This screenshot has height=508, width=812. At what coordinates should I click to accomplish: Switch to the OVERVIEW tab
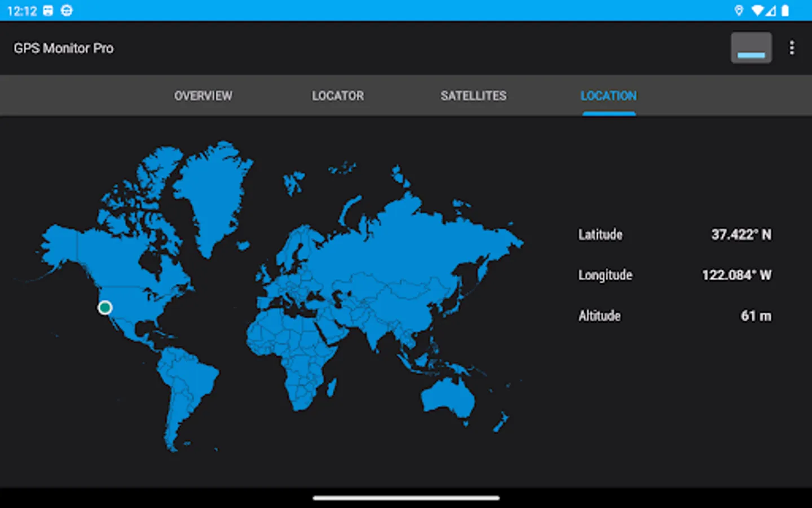(x=203, y=96)
